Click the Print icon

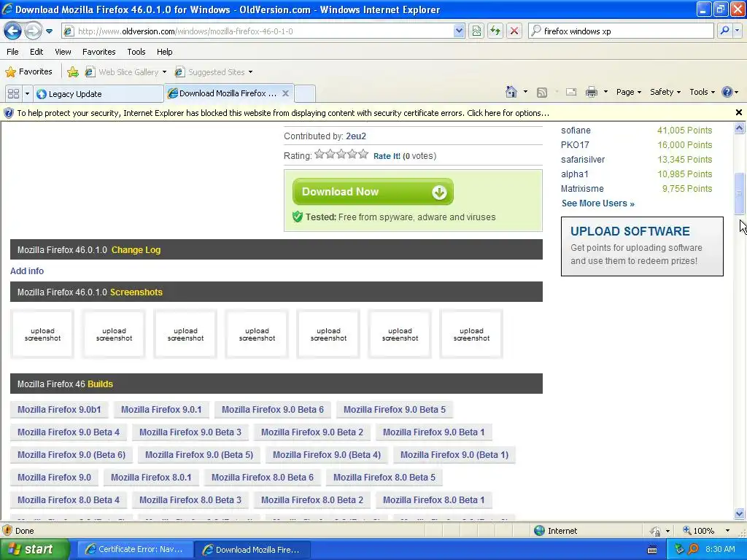click(x=591, y=92)
